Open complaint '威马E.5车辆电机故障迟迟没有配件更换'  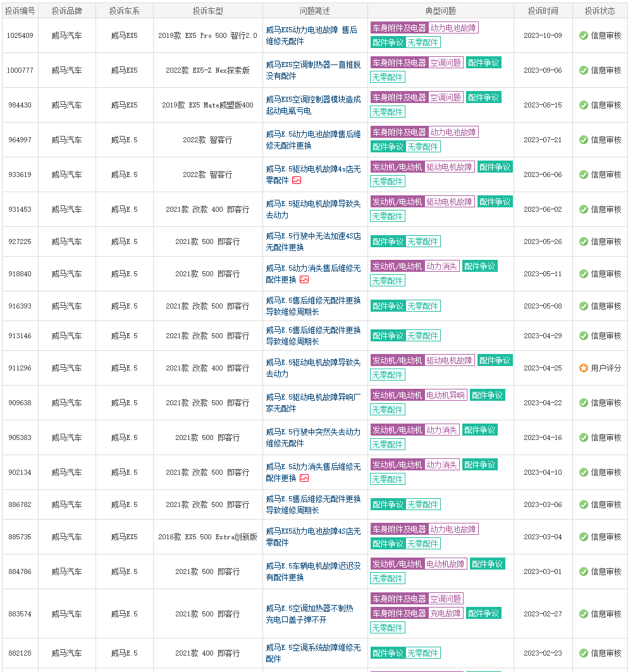pos(313,571)
